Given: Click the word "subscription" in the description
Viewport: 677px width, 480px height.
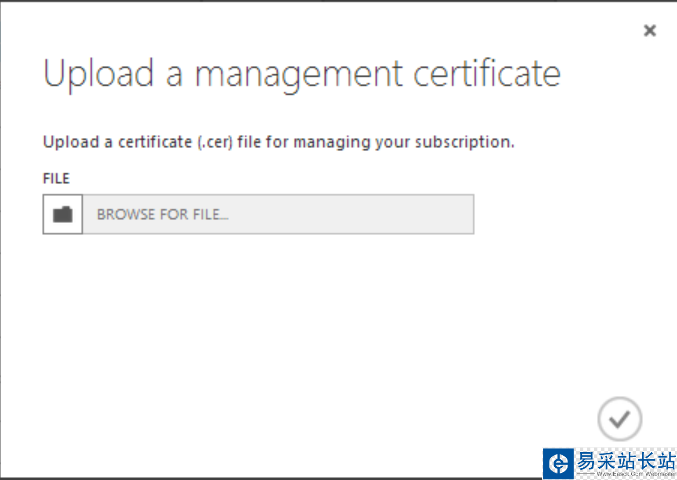Looking at the screenshot, I should [x=466, y=142].
